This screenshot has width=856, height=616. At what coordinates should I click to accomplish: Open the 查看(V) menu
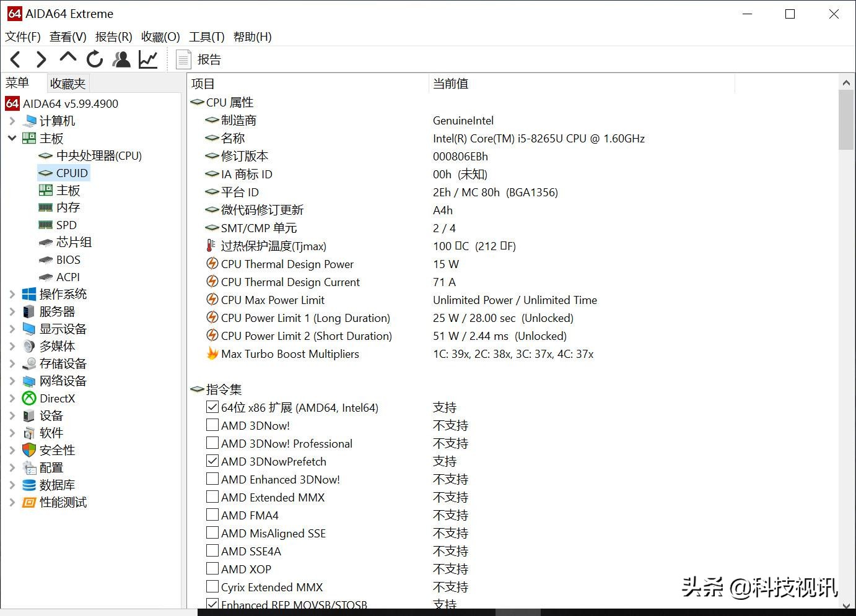tap(68, 37)
